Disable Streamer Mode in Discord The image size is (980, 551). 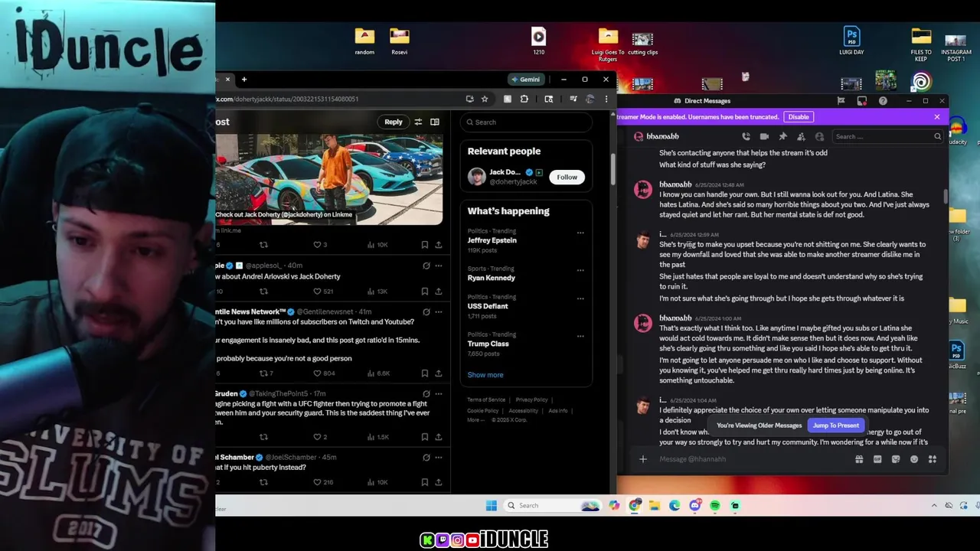(799, 117)
